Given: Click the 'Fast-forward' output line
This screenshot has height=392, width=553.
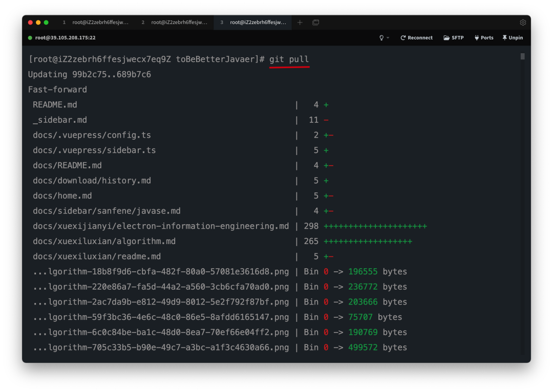Looking at the screenshot, I should tap(57, 90).
